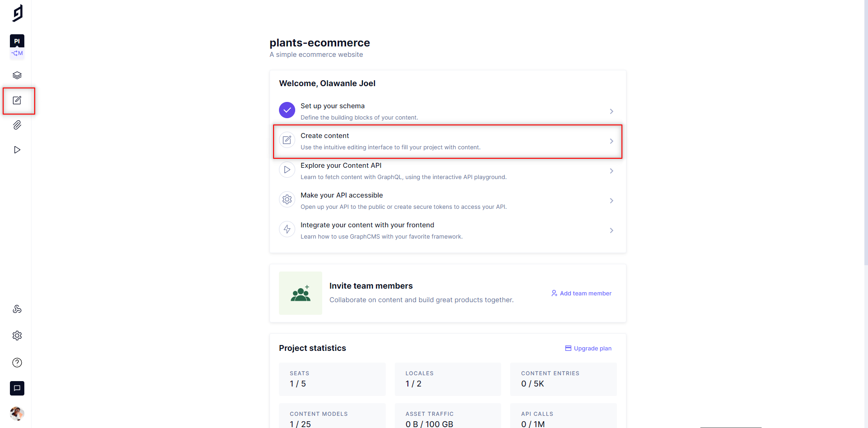Screen dimensions: 868x428
Task: Click Add team member
Action: (x=581, y=293)
